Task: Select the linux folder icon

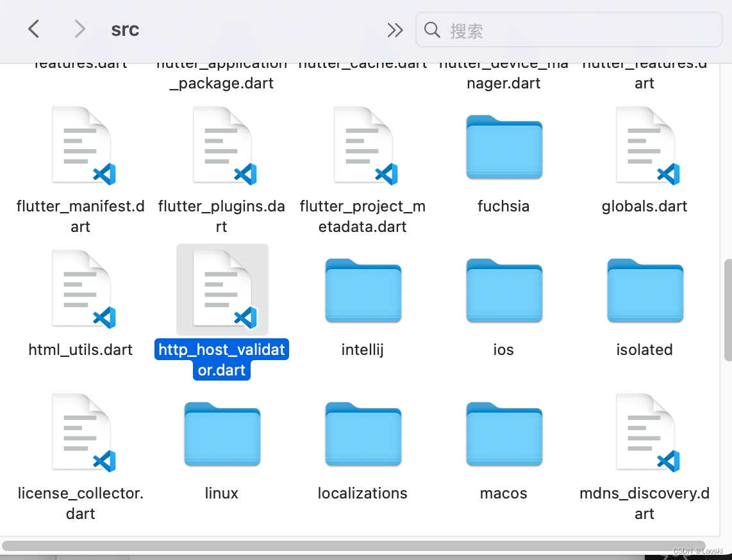Action: pos(222,434)
